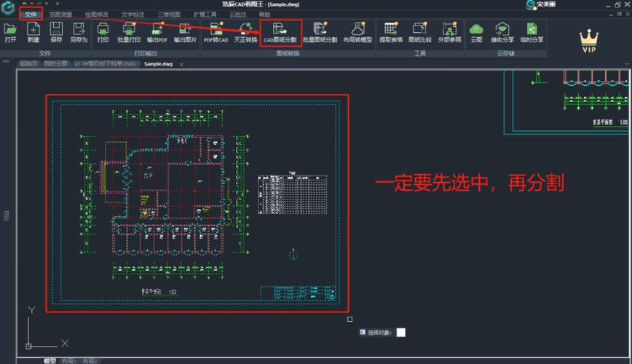Screen dimensions: 632x364
Task: Click the 接收分享 receive share icon
Action: point(502,32)
